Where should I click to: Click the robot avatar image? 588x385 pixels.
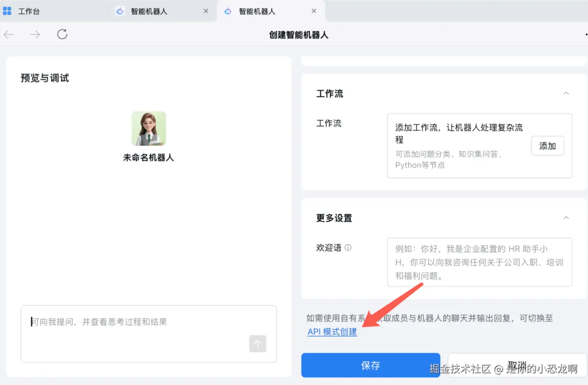[x=149, y=129]
